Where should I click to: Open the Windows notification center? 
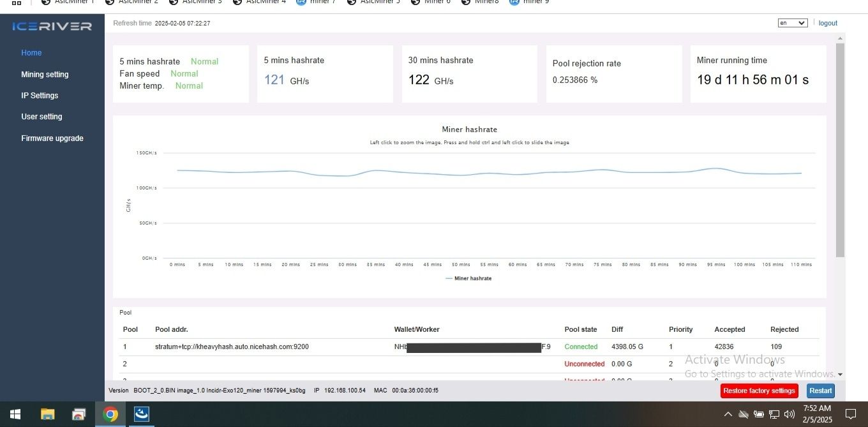[850, 414]
